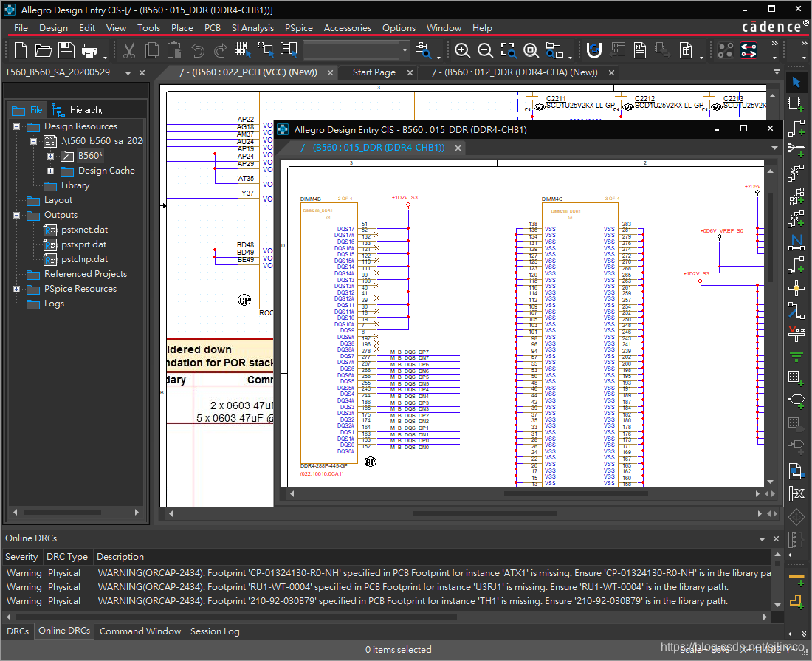Expand the Design Cache folder
The width and height of the screenshot is (812, 661).
click(50, 171)
